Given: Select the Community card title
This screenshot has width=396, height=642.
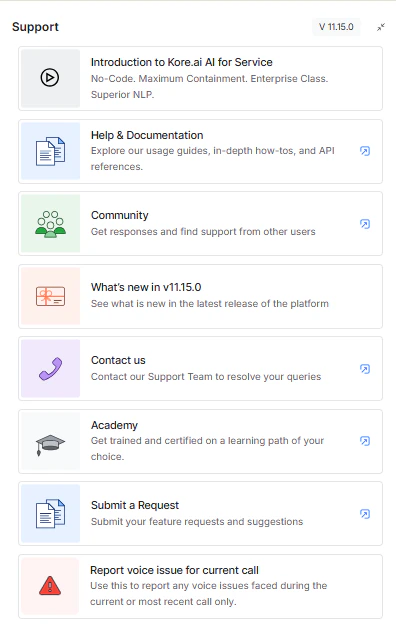Looking at the screenshot, I should pos(120,215).
